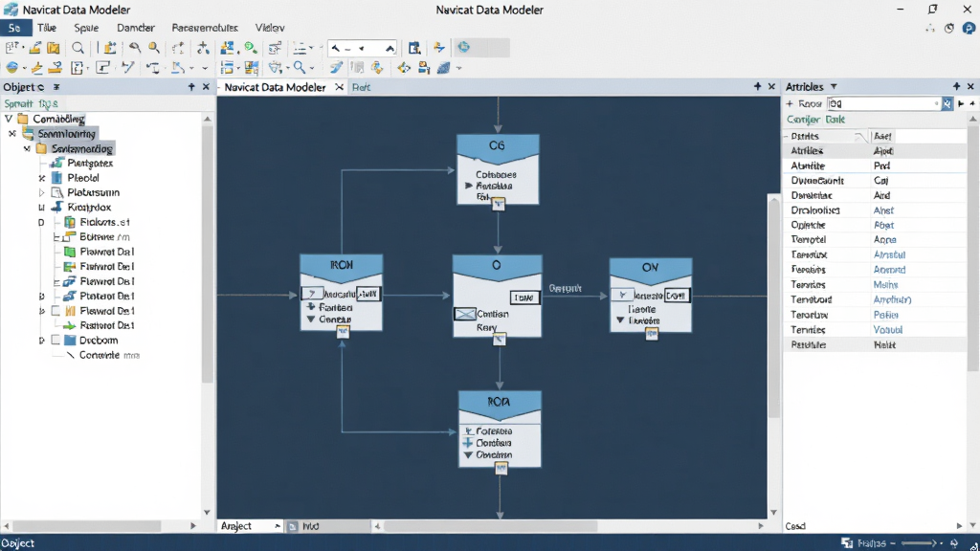
Task: Click the yellow and blue diamond arrows icon
Action: [x=404, y=68]
